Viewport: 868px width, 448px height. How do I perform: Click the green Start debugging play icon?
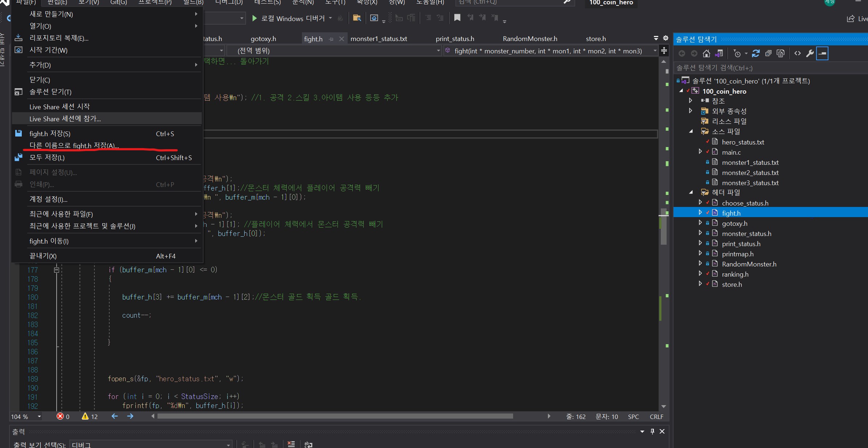coord(254,18)
